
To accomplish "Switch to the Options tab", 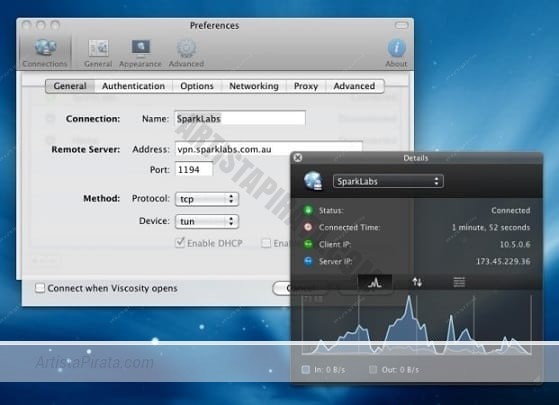I will point(197,86).
